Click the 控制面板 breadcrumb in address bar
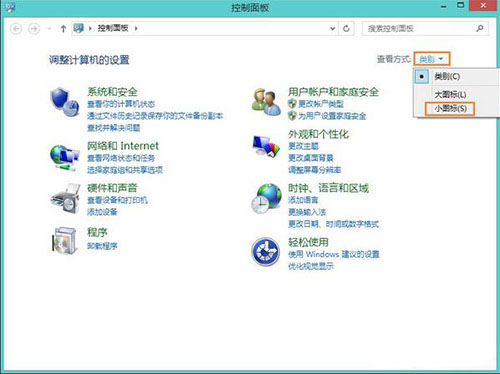The image size is (500, 374). pyautogui.click(x=113, y=28)
